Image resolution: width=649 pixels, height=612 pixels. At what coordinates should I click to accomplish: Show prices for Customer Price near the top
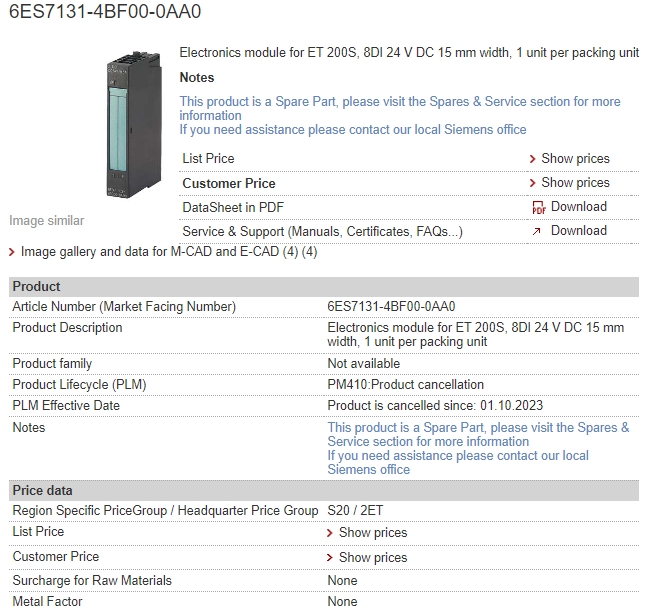coord(575,182)
